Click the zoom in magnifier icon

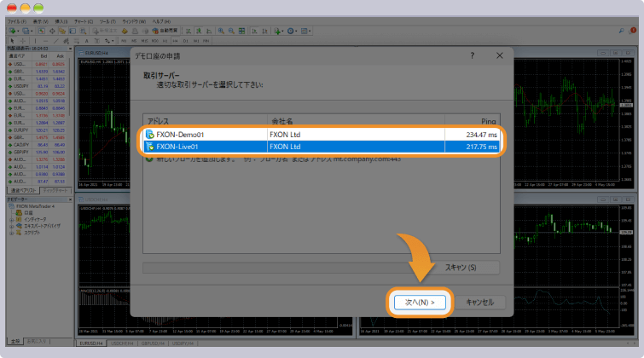pyautogui.click(x=221, y=31)
